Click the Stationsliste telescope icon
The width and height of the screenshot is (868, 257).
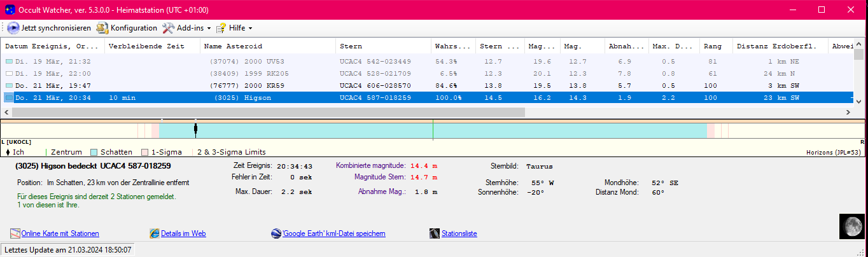point(435,233)
